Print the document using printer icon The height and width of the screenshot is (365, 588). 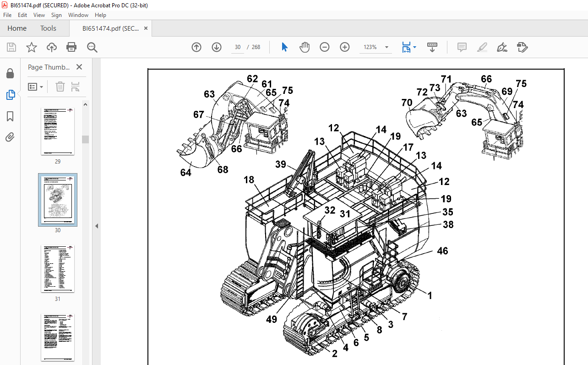click(x=71, y=47)
